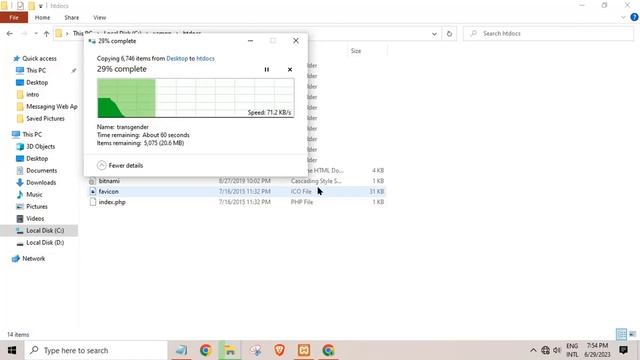Open ENG INTL language switcher
The width and height of the screenshot is (640, 360).
(572, 350)
